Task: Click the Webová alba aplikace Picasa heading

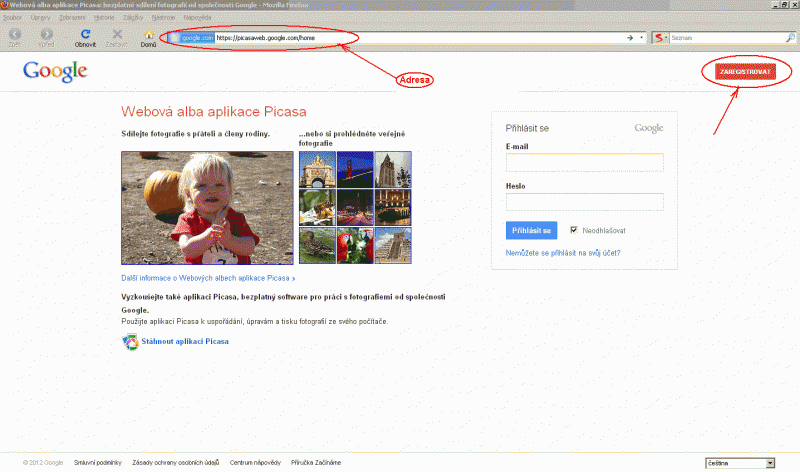Action: click(x=214, y=112)
